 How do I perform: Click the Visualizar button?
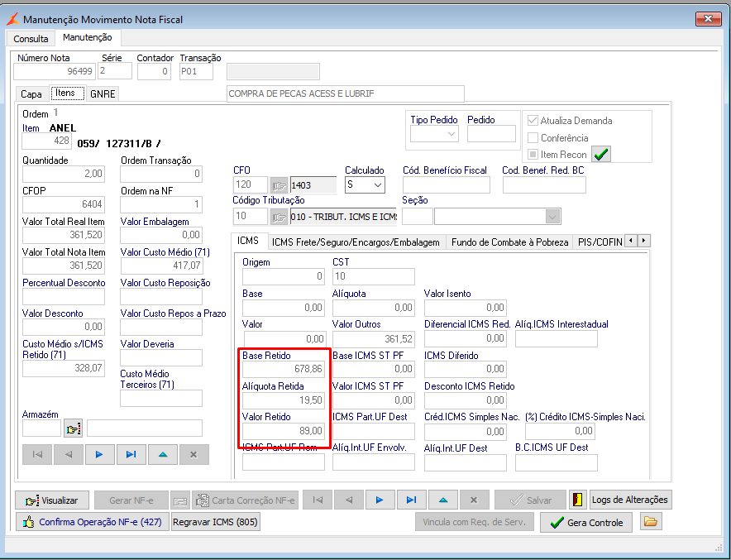pos(52,500)
